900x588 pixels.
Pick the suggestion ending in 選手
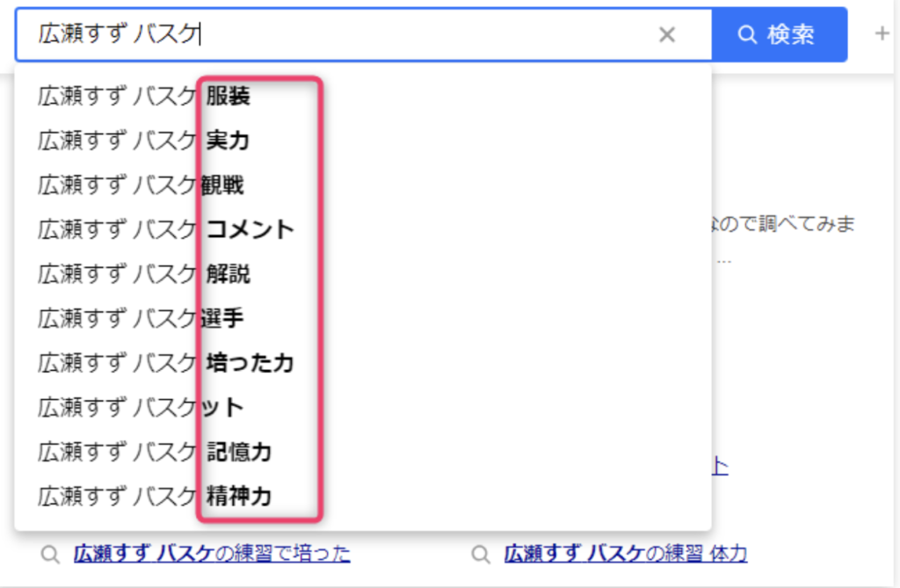point(142,318)
